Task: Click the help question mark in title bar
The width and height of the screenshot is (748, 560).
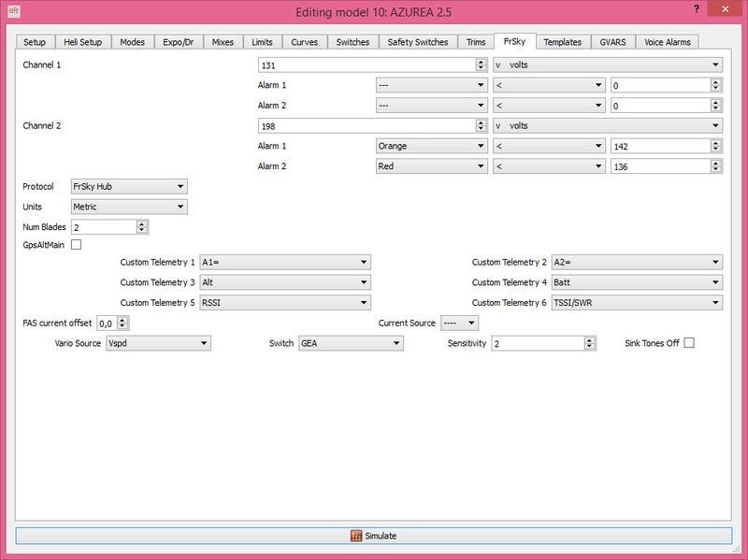Action: [697, 9]
